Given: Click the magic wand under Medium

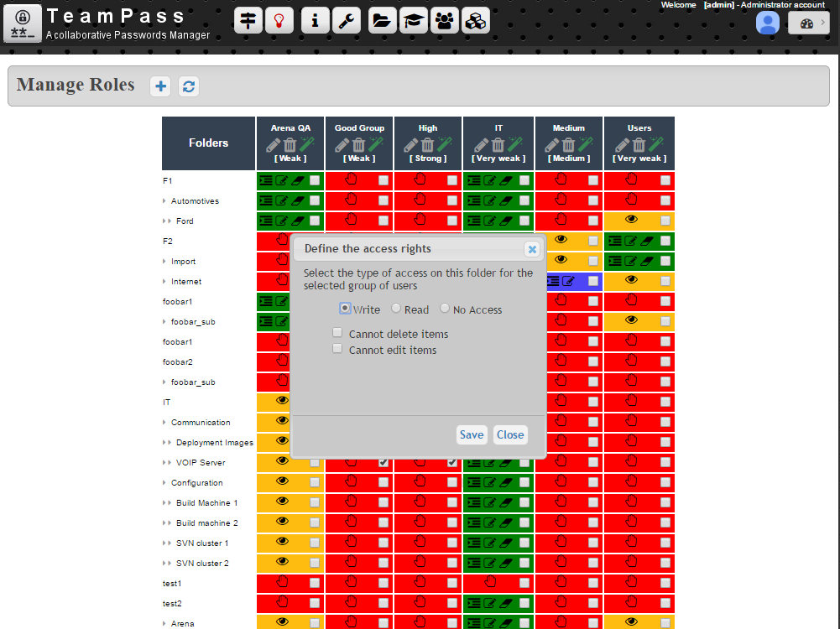Looking at the screenshot, I should [586, 144].
